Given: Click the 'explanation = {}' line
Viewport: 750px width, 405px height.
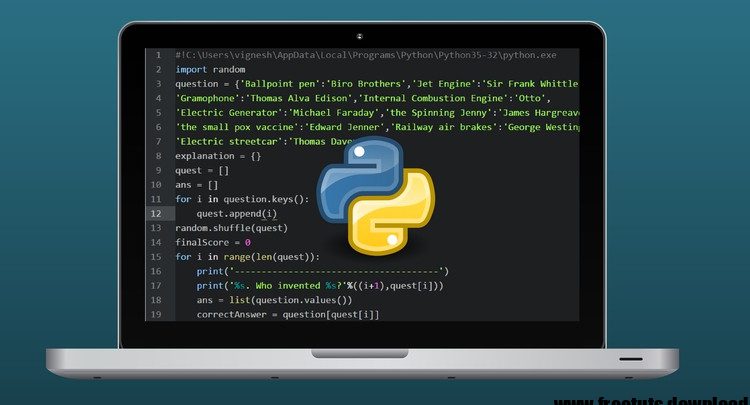Looking at the screenshot, I should point(218,156).
